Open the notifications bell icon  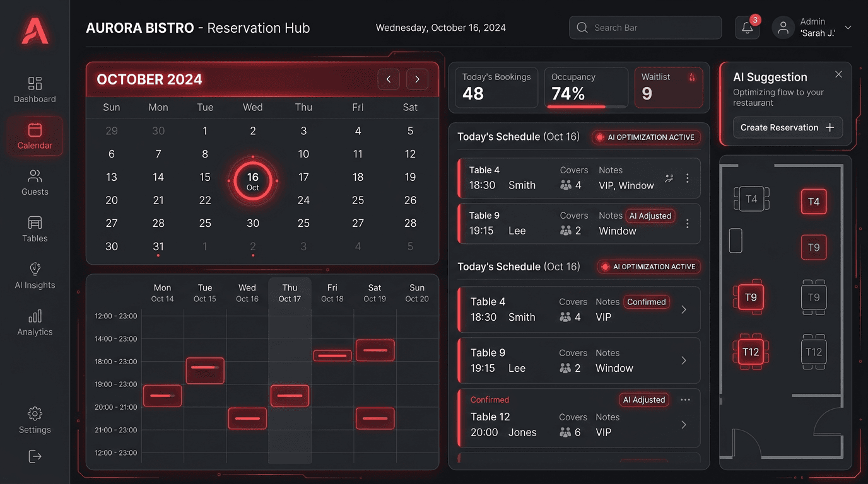coord(747,28)
